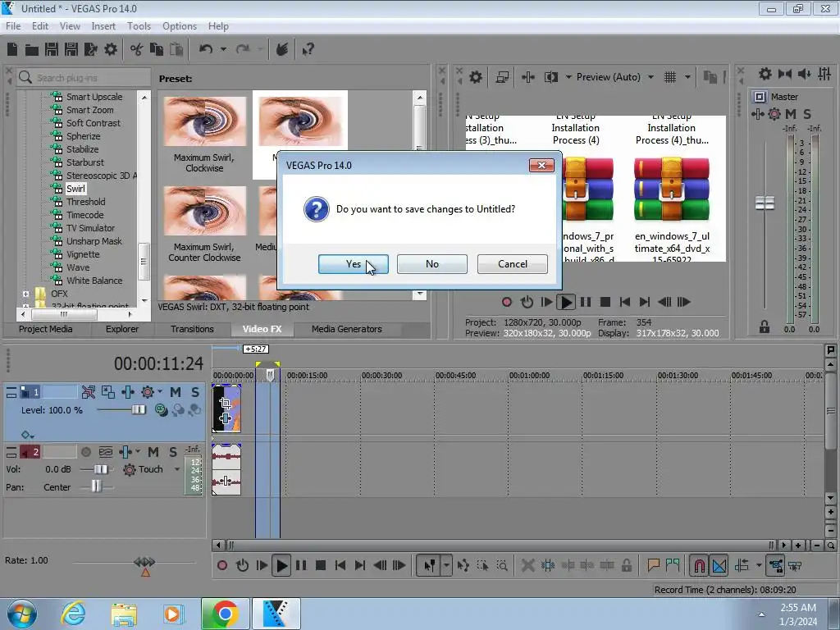Open the Tools menu

(139, 25)
